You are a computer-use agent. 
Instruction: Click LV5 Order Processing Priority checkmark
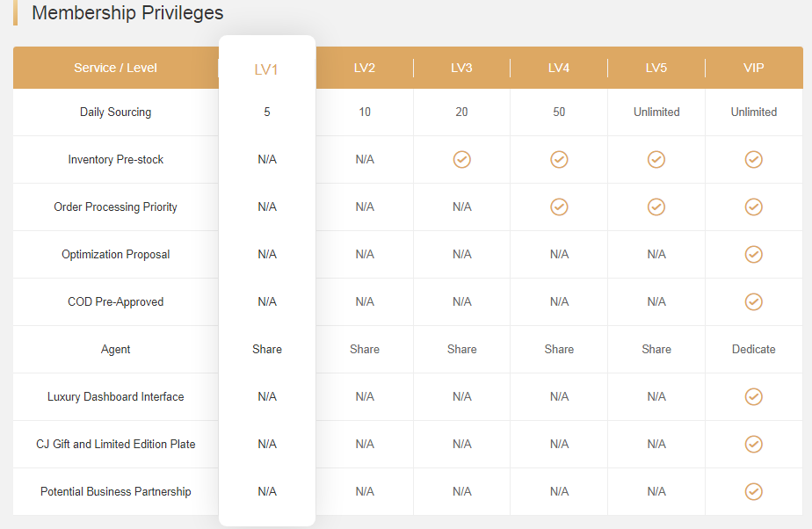[x=656, y=207]
